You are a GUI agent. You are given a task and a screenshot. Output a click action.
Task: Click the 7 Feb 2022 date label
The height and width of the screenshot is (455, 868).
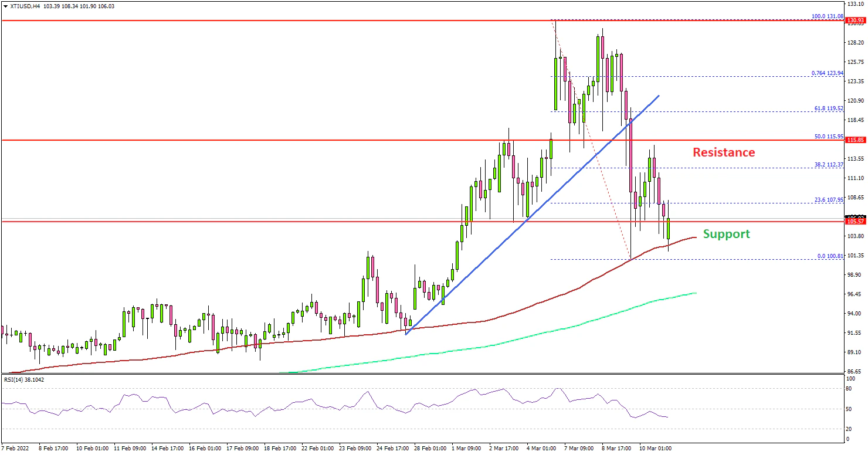[15, 448]
